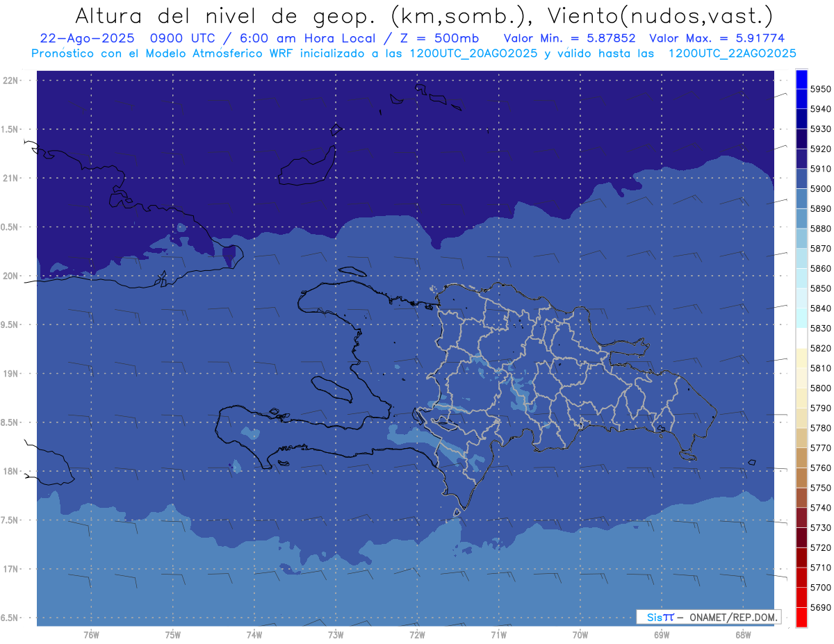
Task: Click the "20N" latitude axis label
Action: point(10,276)
